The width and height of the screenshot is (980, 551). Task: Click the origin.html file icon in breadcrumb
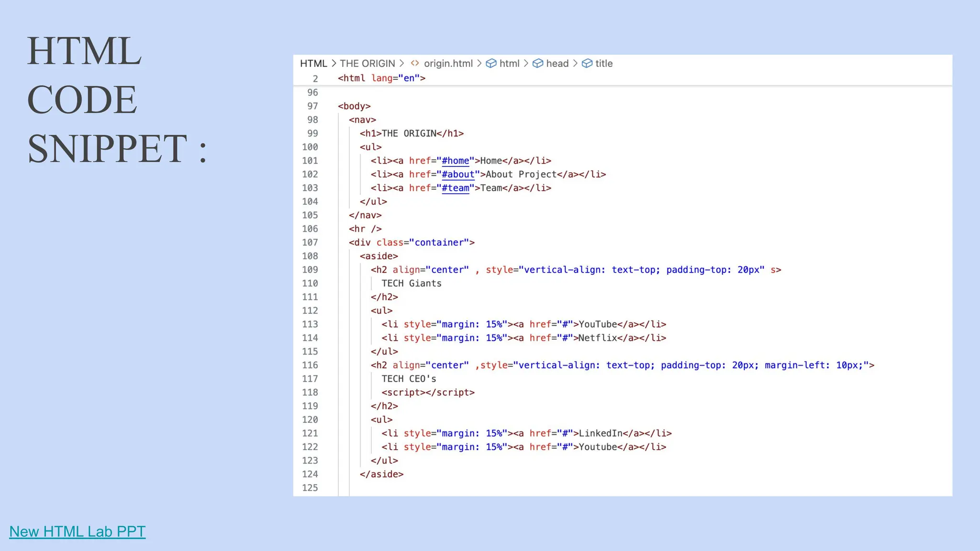click(415, 63)
